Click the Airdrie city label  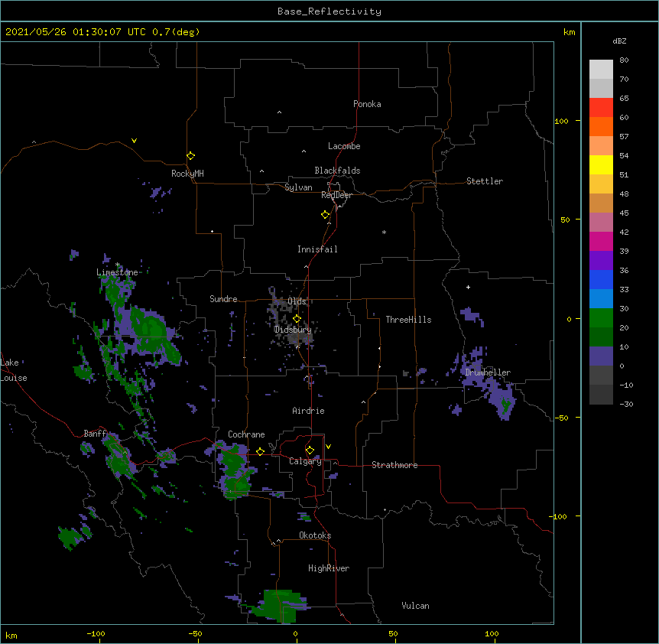(308, 411)
